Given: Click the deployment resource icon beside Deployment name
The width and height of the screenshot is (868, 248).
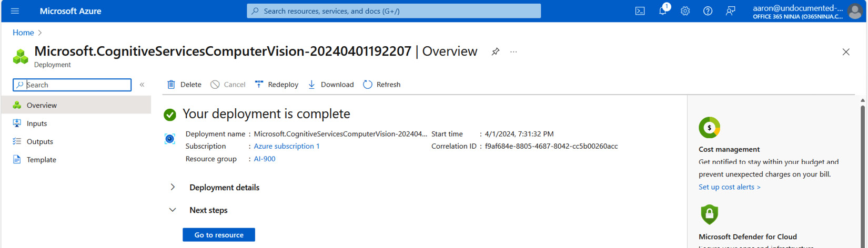Looking at the screenshot, I should pyautogui.click(x=170, y=139).
